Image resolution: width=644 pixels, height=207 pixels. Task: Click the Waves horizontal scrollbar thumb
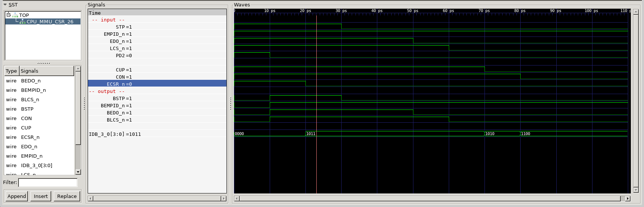coord(430,198)
